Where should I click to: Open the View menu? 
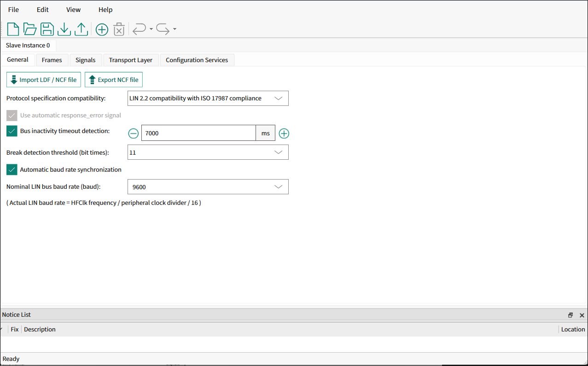73,10
